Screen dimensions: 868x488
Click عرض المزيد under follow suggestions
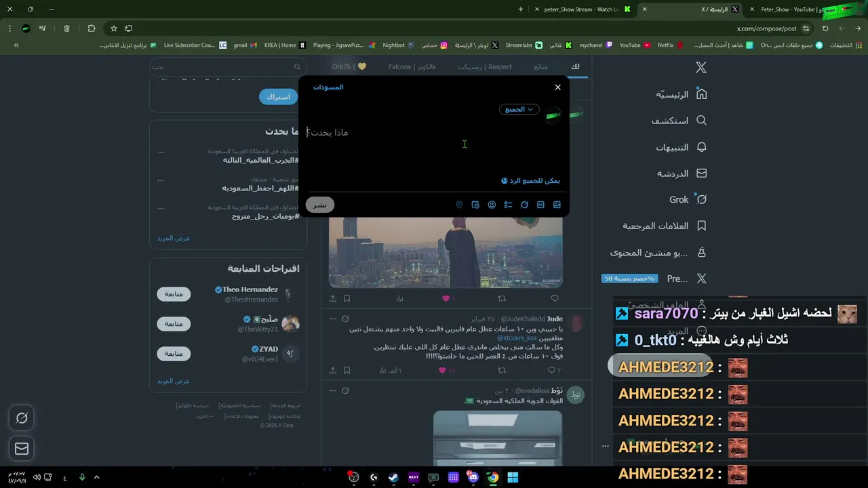click(x=174, y=381)
